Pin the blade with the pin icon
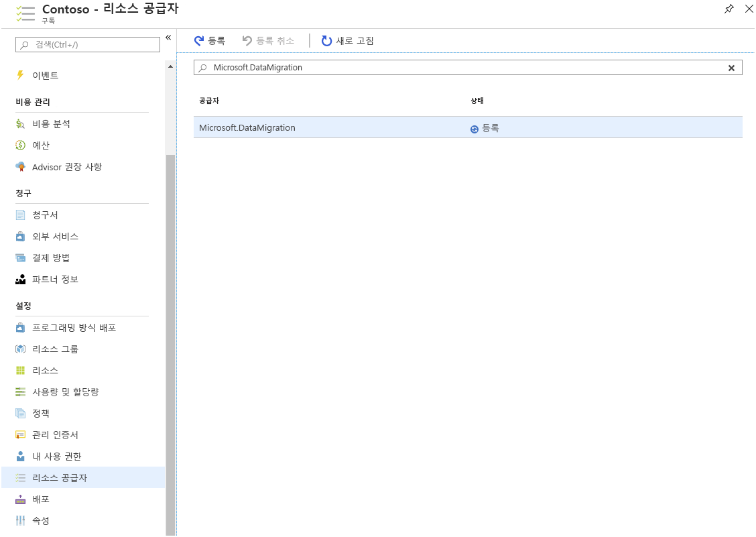 (729, 9)
